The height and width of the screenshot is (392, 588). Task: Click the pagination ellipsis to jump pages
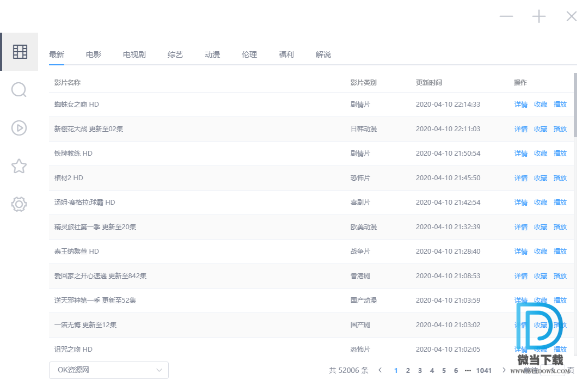tap(468, 370)
